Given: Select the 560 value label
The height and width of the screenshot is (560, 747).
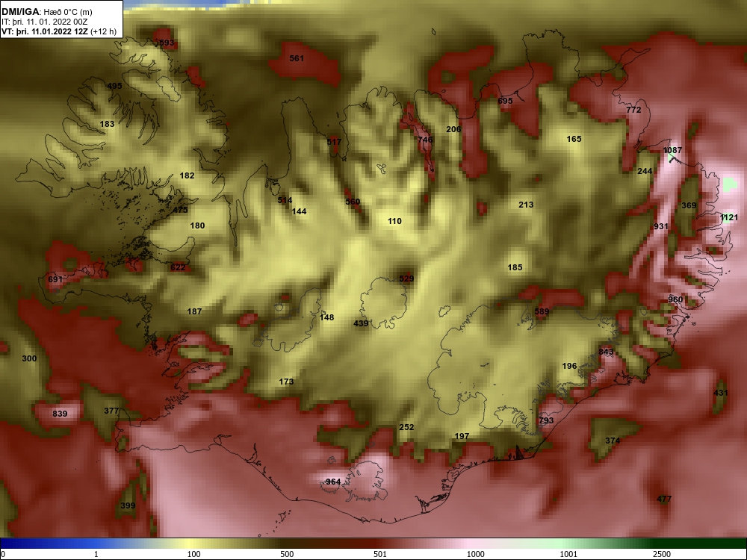Looking at the screenshot, I should tap(353, 202).
